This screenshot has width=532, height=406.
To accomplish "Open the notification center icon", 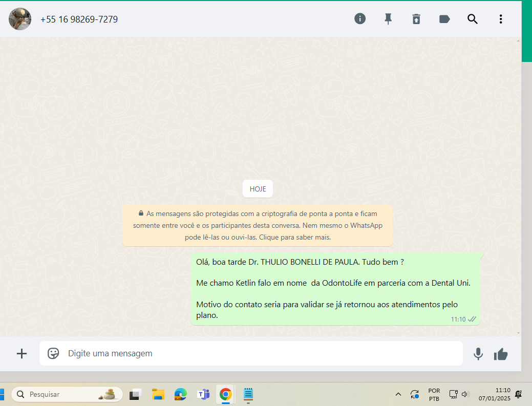I will pos(518,394).
